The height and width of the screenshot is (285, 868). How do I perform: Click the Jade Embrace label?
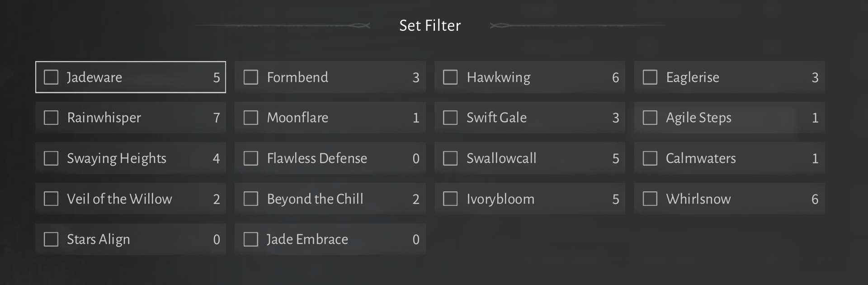(307, 239)
